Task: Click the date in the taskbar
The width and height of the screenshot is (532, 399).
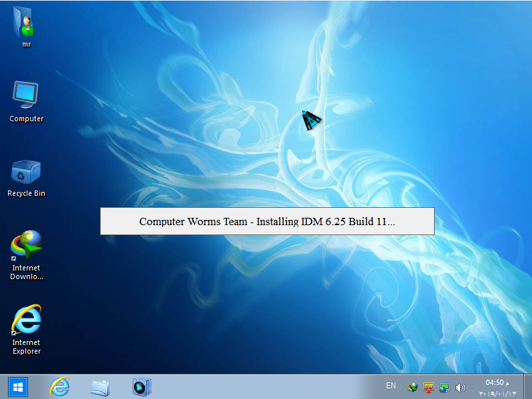Action: point(497,394)
